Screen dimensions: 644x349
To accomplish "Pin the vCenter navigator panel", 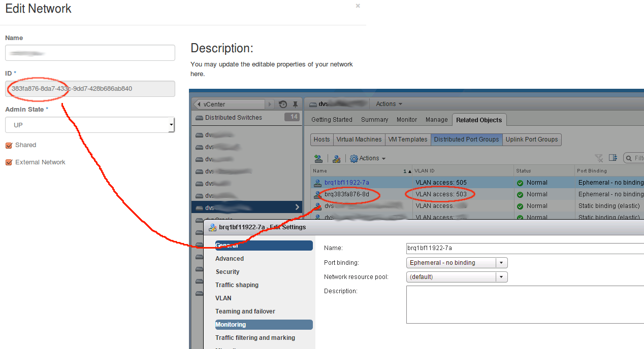I will pos(295,104).
